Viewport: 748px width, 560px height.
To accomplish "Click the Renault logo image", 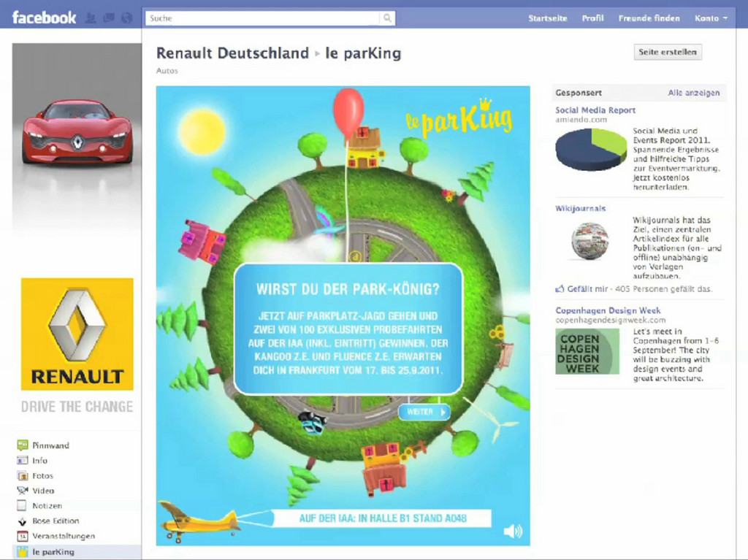I will pyautogui.click(x=77, y=334).
